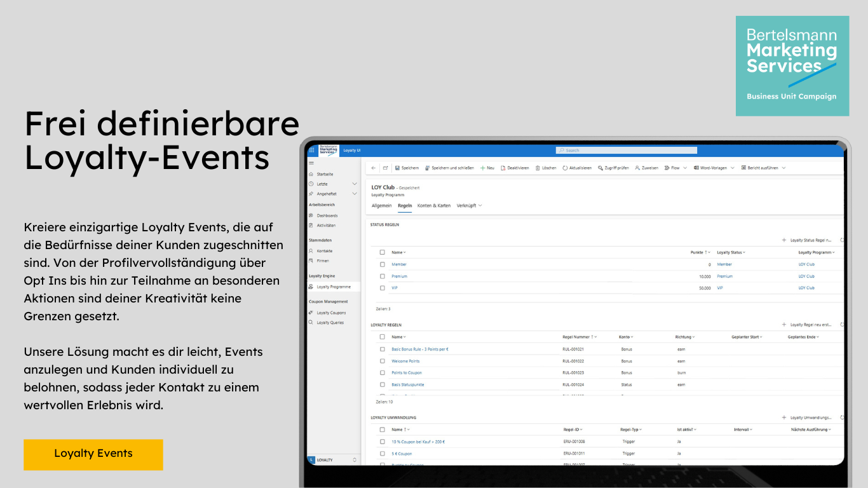
Task: Click the Aktualisieren refresh icon
Action: (565, 168)
